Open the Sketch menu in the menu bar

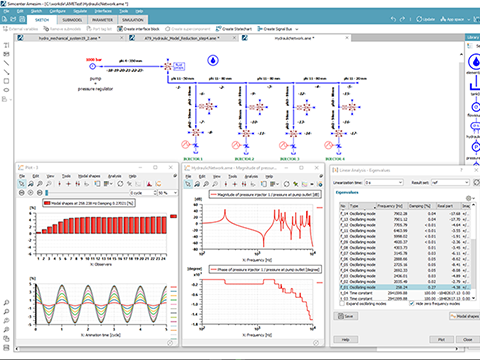[36, 11]
